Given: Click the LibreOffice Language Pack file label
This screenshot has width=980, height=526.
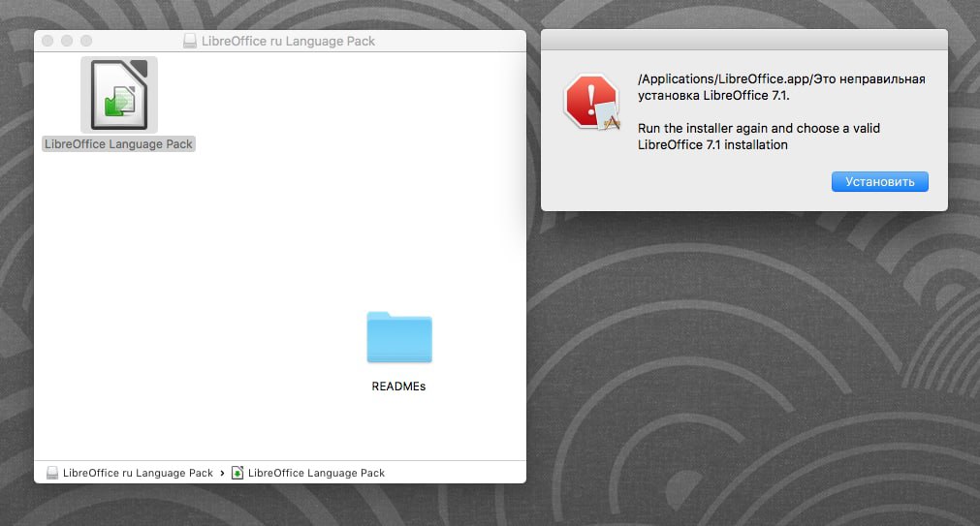Looking at the screenshot, I should coord(119,144).
